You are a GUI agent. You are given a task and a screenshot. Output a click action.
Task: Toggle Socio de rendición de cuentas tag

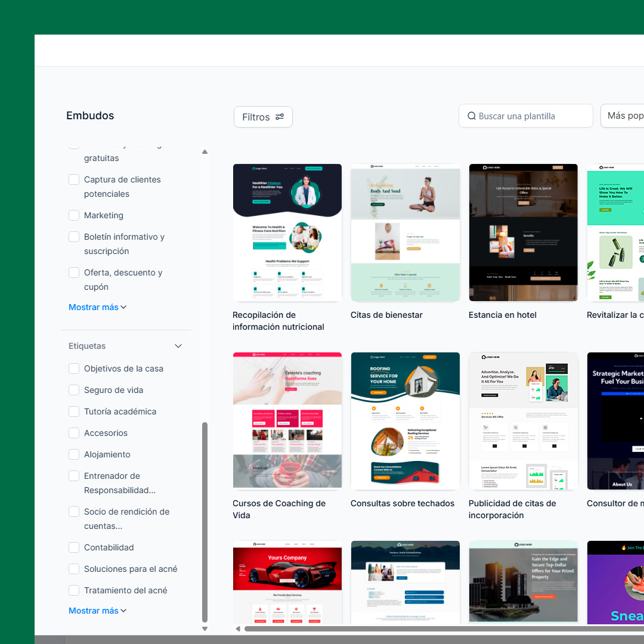coord(74,512)
